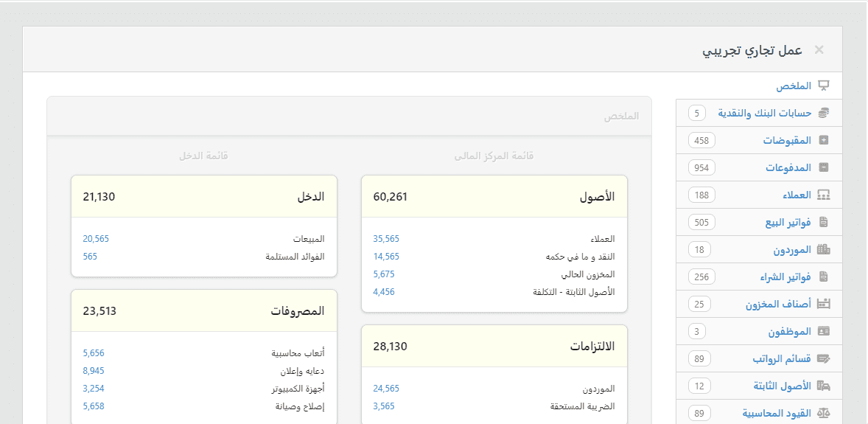This screenshot has width=868, height=424.
Task: Click the employees (الموظفون) ID card icon
Action: point(824,331)
